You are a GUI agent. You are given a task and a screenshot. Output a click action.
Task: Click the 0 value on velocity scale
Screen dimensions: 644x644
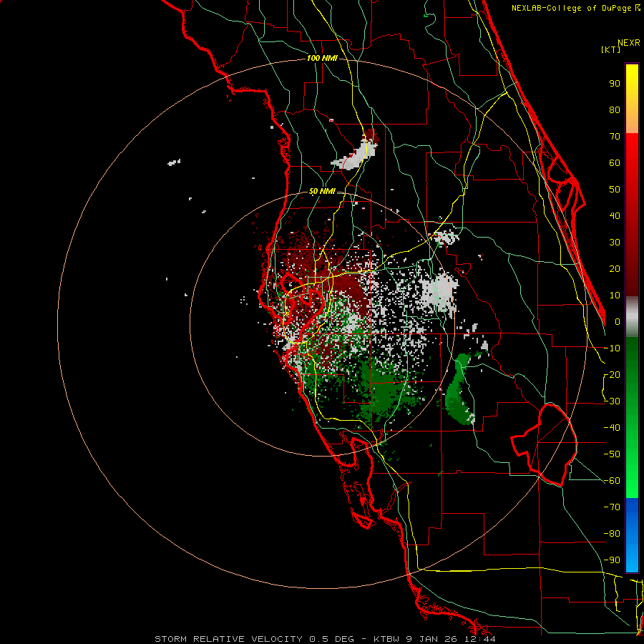pyautogui.click(x=618, y=322)
